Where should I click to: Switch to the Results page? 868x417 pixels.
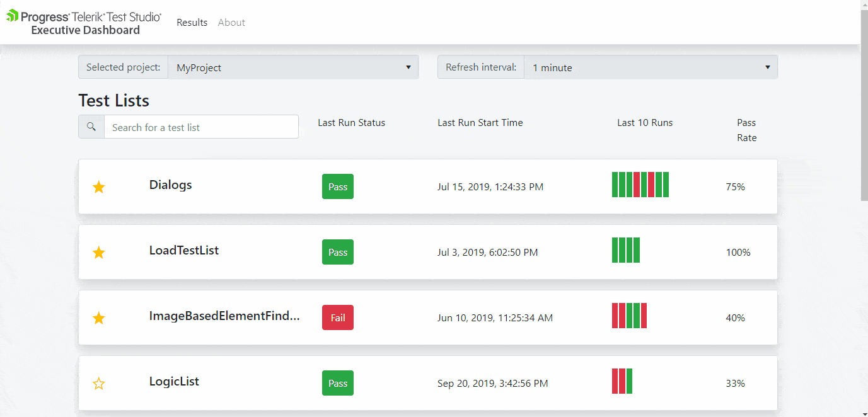[x=192, y=22]
